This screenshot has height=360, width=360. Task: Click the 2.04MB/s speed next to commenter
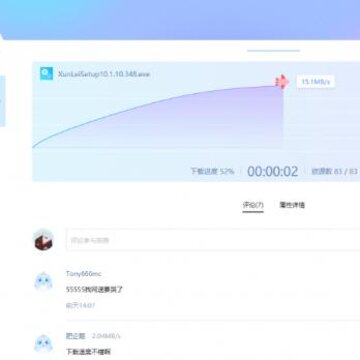pos(106,336)
